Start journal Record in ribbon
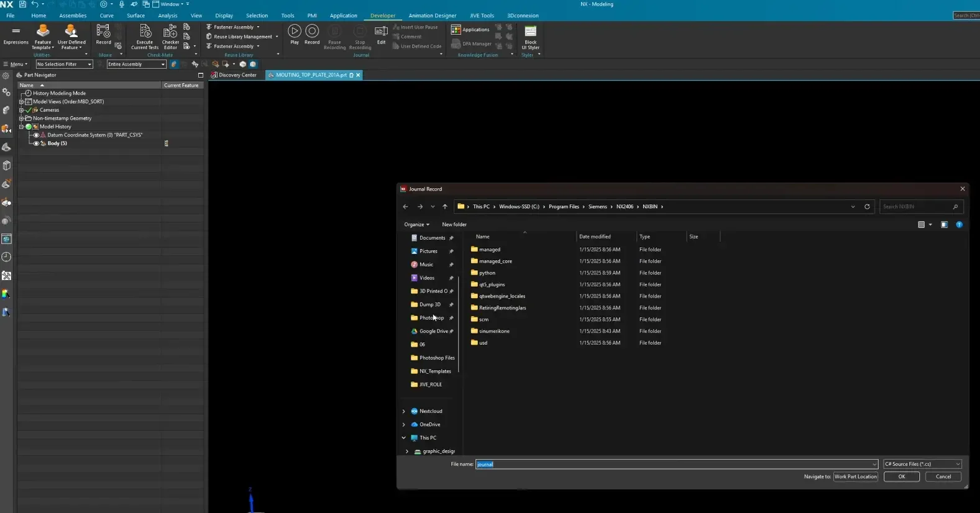This screenshot has width=980, height=513. tap(312, 34)
